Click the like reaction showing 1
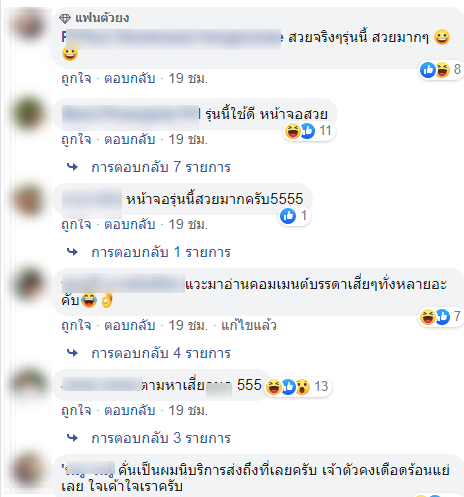Image resolution: width=464 pixels, height=497 pixels. click(294, 216)
